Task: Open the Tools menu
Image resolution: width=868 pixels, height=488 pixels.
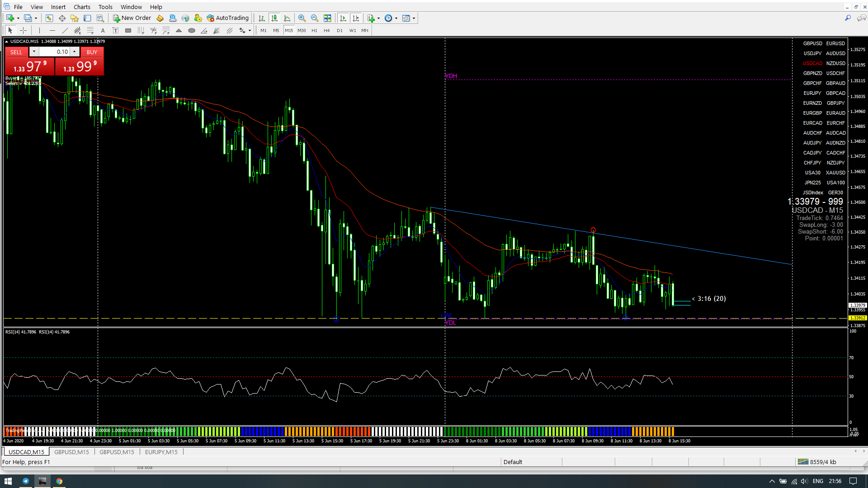Action: pos(105,7)
